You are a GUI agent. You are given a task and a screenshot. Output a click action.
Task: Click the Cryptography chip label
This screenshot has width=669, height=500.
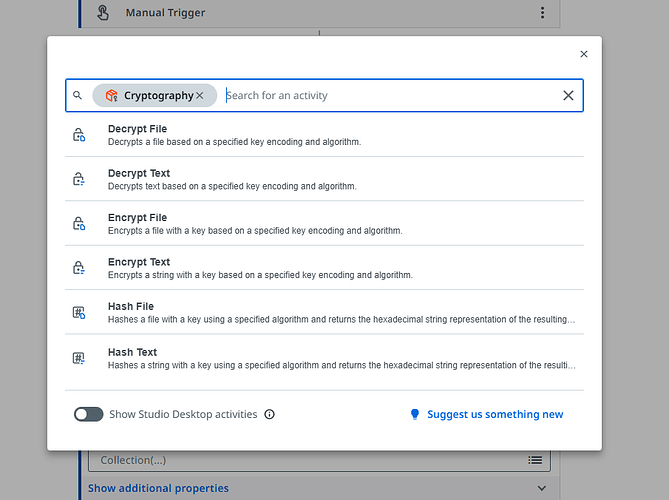[x=159, y=96]
